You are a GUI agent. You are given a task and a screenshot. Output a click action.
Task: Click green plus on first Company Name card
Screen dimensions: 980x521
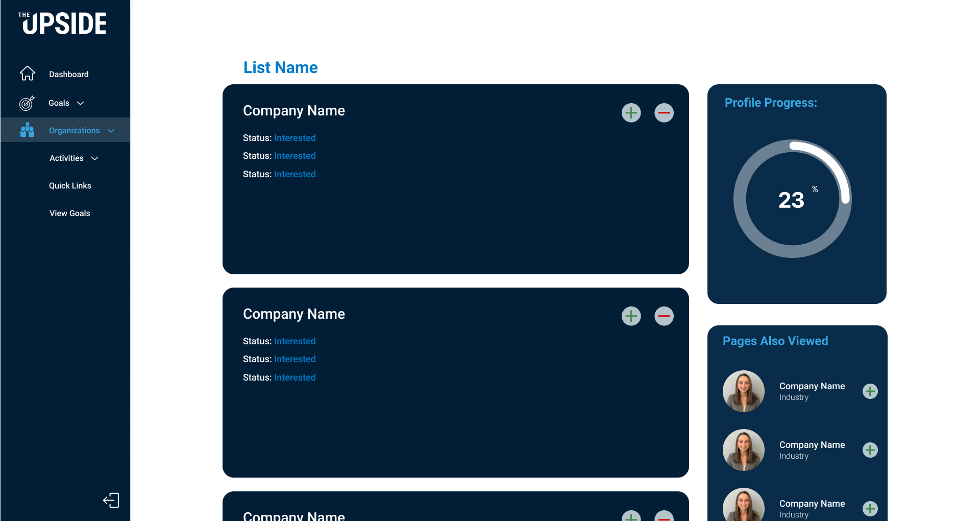631,113
